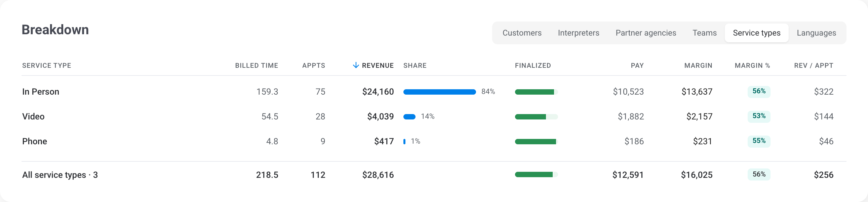Viewport: 868px width, 202px height.
Task: Click the 84% share label
Action: (x=488, y=91)
